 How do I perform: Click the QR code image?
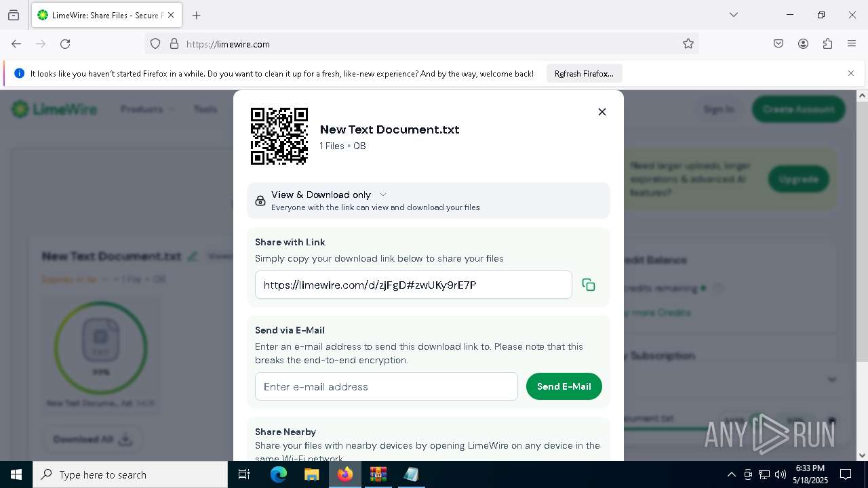pos(279,136)
